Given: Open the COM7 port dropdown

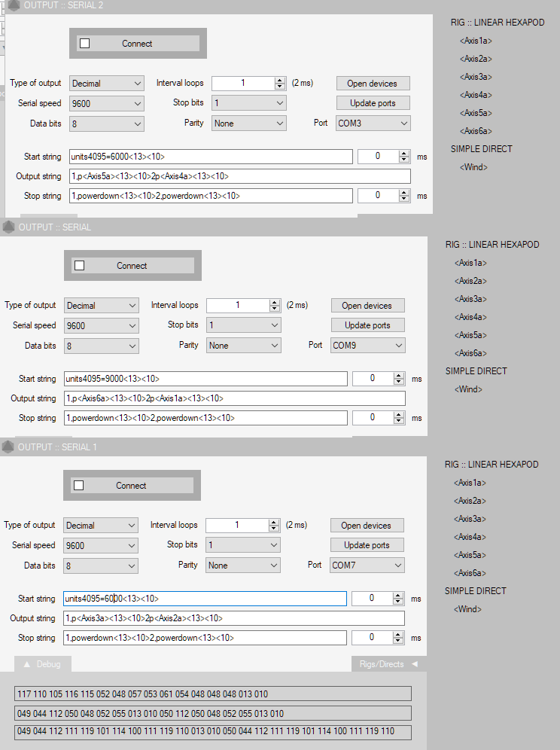Looking at the screenshot, I should 367,566.
